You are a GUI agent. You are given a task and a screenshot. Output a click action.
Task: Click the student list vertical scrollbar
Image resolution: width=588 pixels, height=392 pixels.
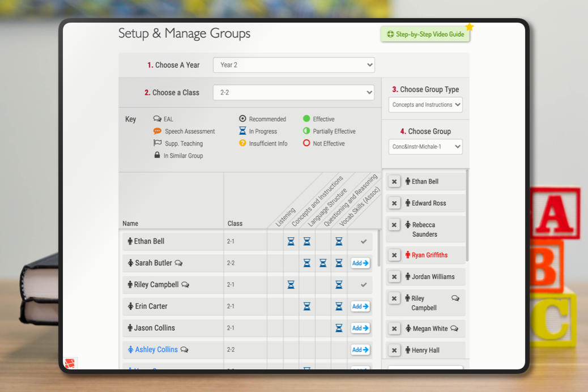click(x=378, y=244)
